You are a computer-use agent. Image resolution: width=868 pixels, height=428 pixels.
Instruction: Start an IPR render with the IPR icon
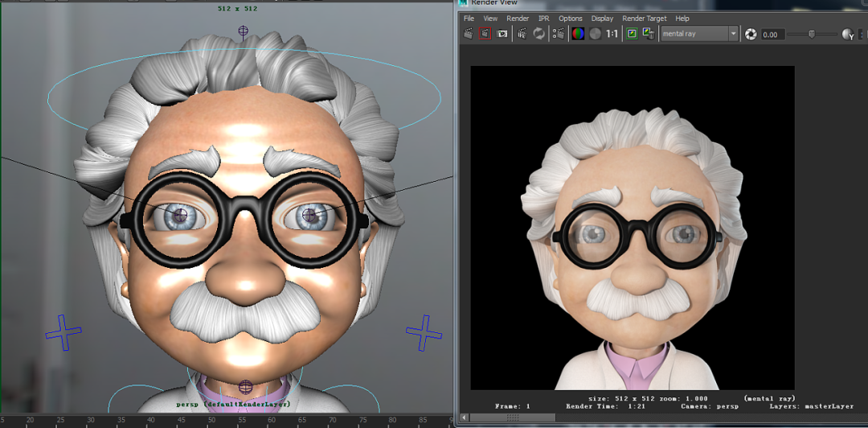pos(522,34)
